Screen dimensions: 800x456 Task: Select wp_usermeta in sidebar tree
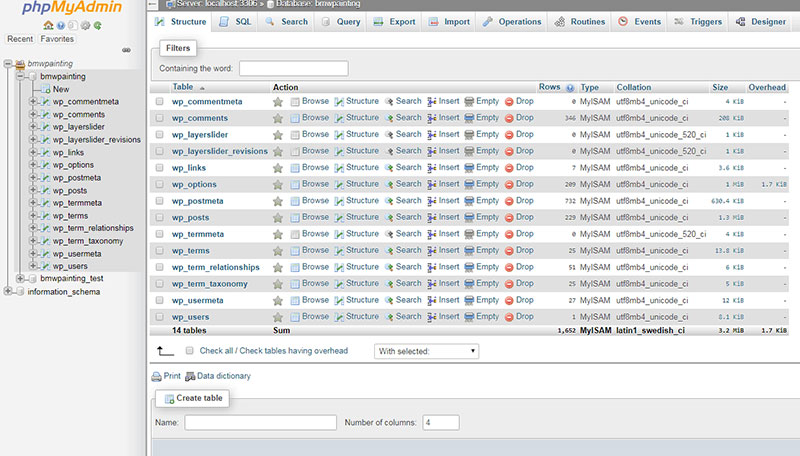[77, 254]
